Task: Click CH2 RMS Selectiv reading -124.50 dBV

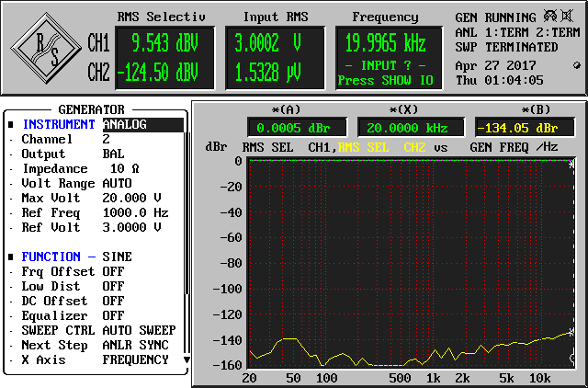Action: [x=157, y=73]
